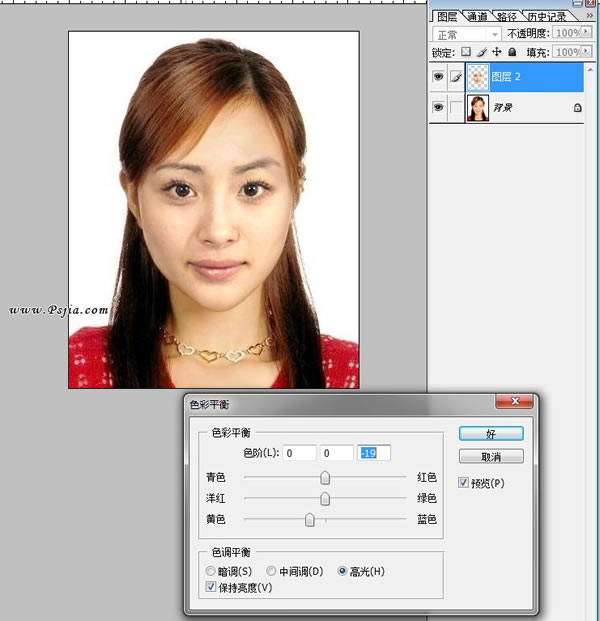
Task: Click the 取消 button
Action: (x=491, y=456)
